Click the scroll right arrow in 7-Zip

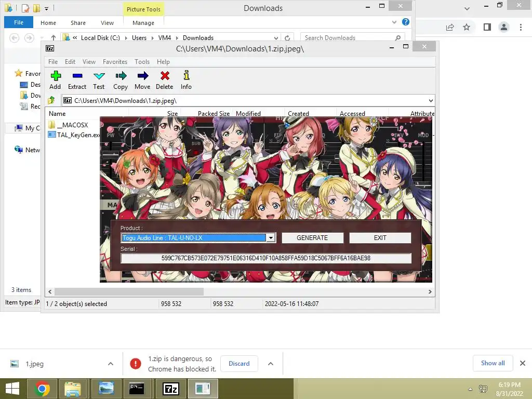(430, 292)
